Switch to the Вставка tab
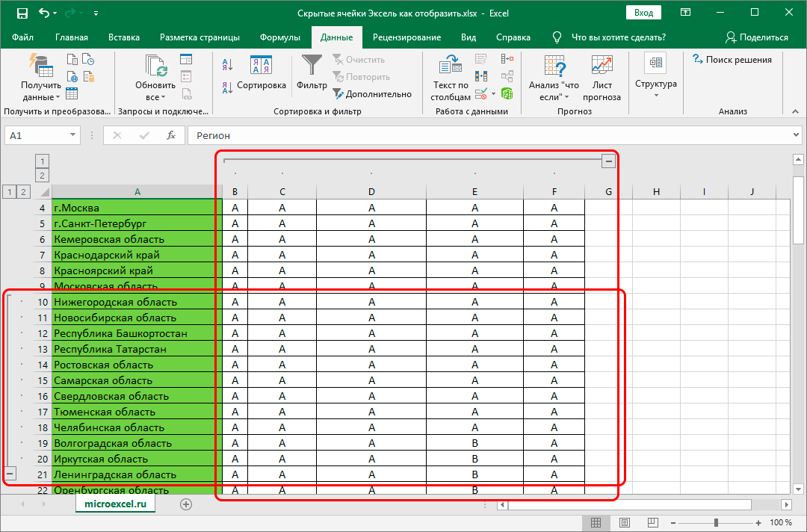 coord(124,37)
